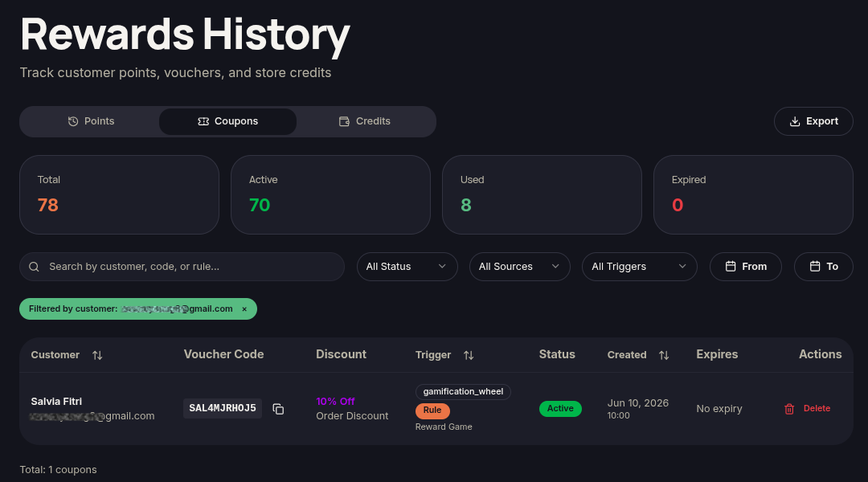Image resolution: width=868 pixels, height=482 pixels.
Task: Focus the search by customer field
Action: point(182,267)
